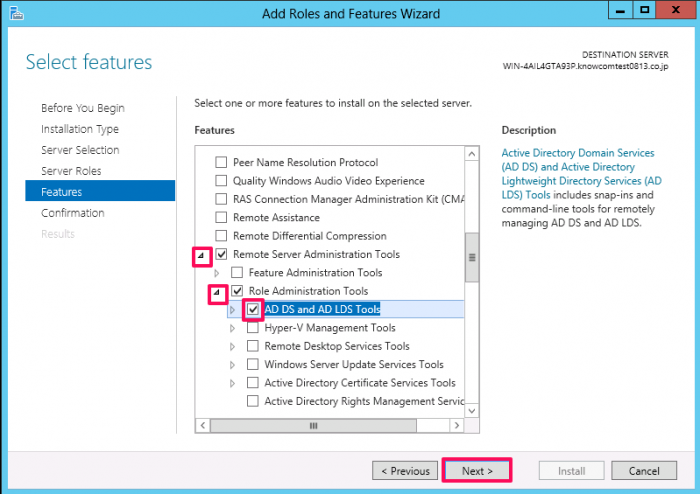Click the right arrow of horizontal scrollbar
This screenshot has width=700, height=494.
[457, 425]
